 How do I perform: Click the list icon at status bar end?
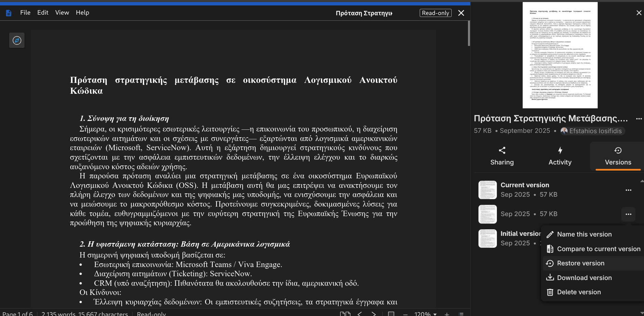tap(461, 314)
